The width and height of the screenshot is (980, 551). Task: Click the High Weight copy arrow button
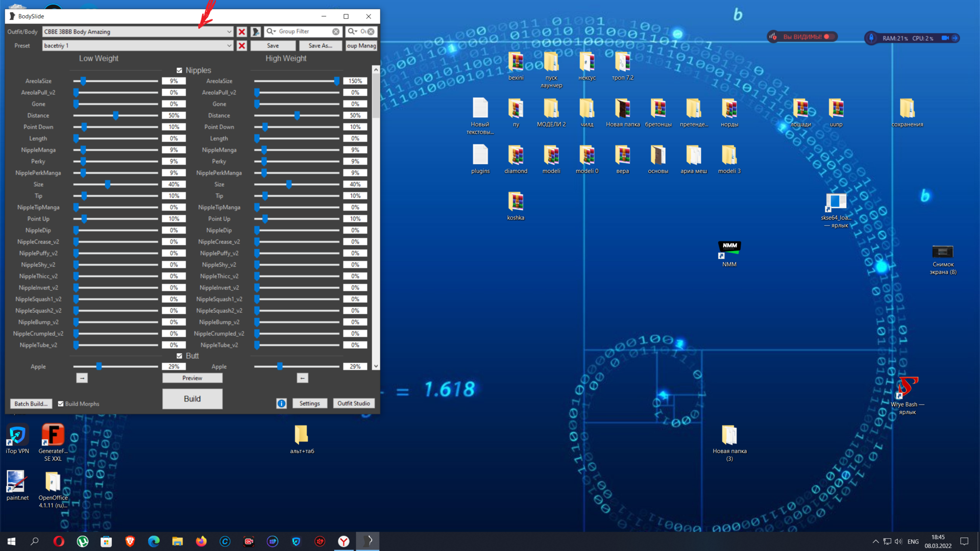(303, 378)
